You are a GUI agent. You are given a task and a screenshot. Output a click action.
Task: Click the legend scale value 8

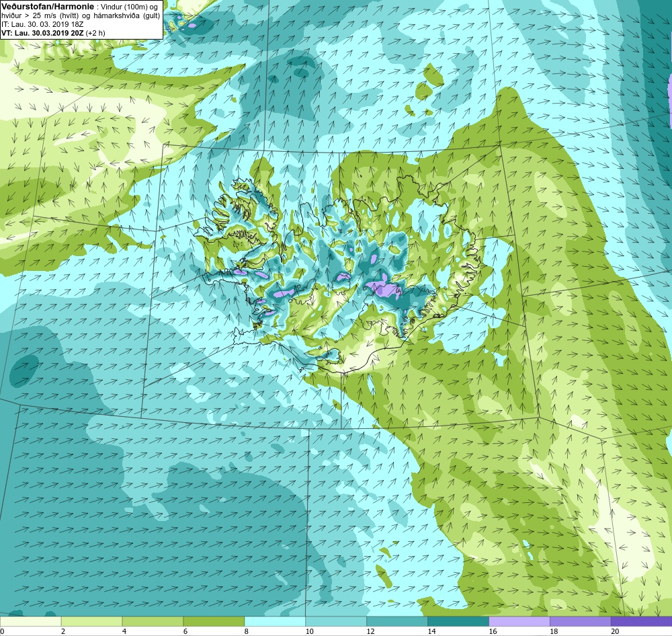coord(247,631)
